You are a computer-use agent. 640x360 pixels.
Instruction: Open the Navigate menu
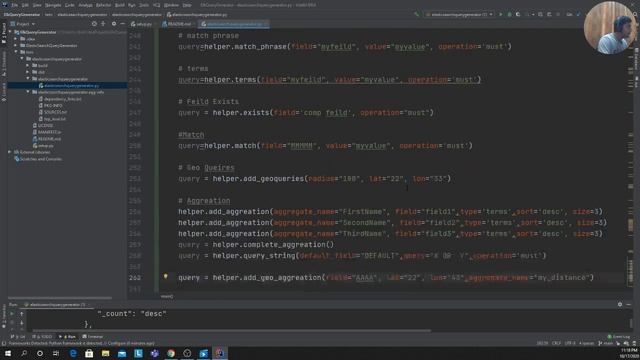tap(53, 5)
